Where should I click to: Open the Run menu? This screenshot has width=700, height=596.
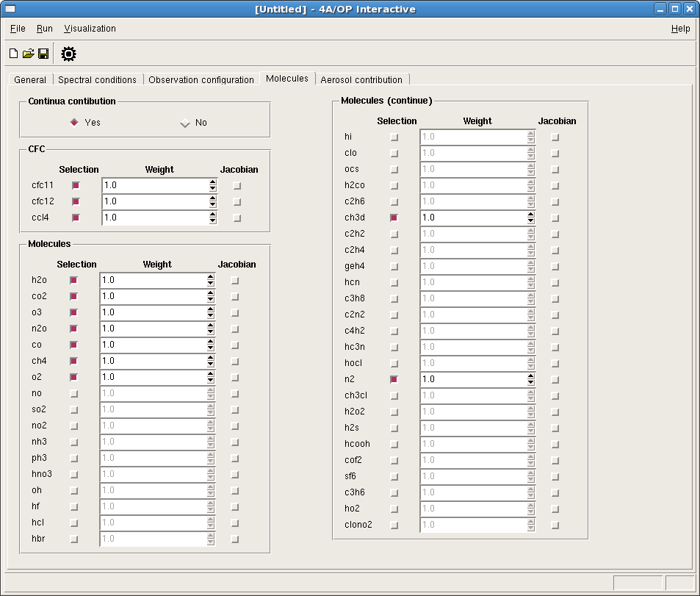[x=45, y=29]
